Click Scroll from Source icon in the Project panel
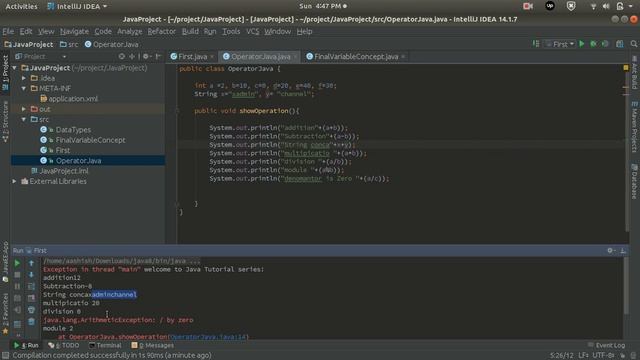Image resolution: width=640 pixels, height=360 pixels. [x=122, y=56]
